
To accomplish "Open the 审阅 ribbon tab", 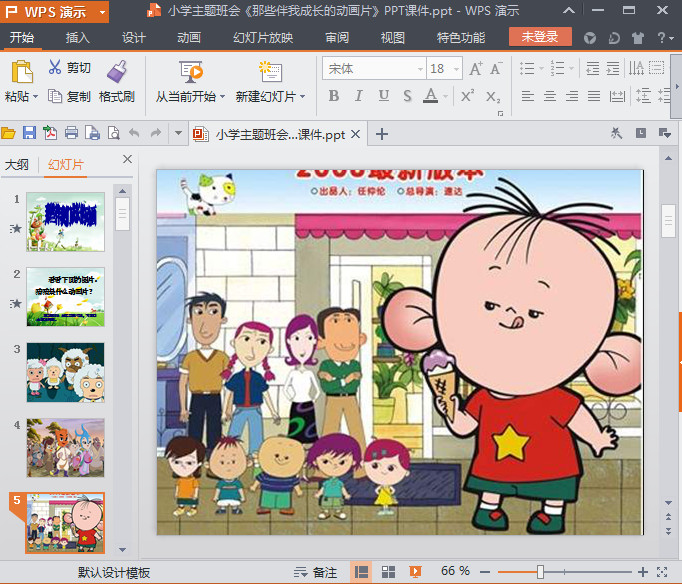I will click(x=337, y=38).
